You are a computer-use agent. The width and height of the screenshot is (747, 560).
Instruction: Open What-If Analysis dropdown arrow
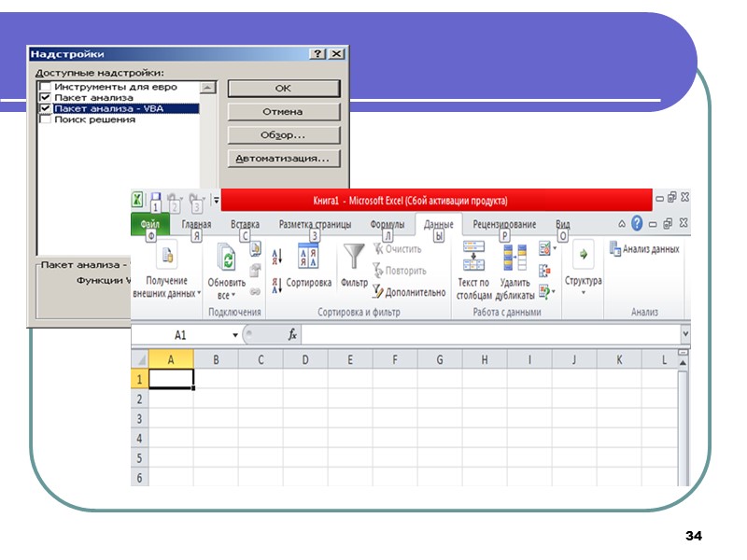[554, 291]
